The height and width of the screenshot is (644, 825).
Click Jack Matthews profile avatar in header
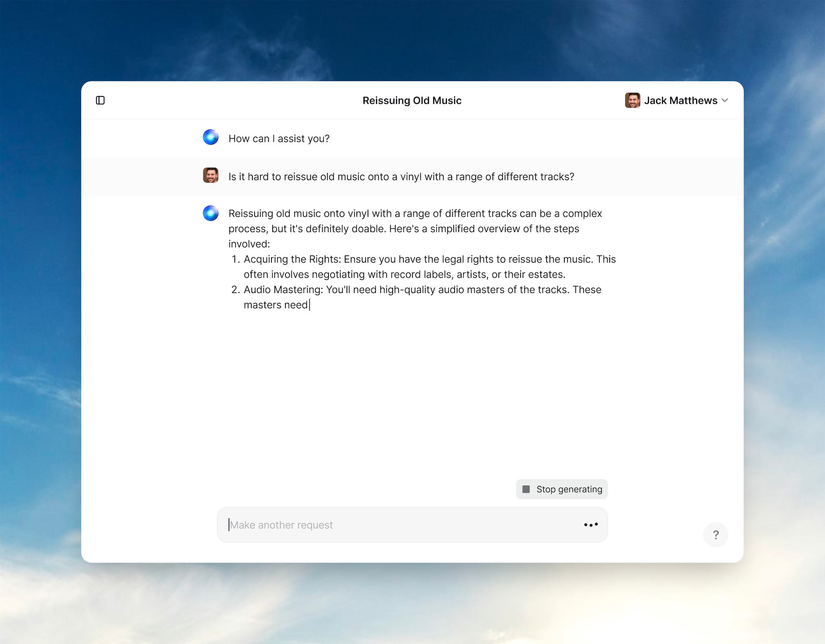click(632, 100)
